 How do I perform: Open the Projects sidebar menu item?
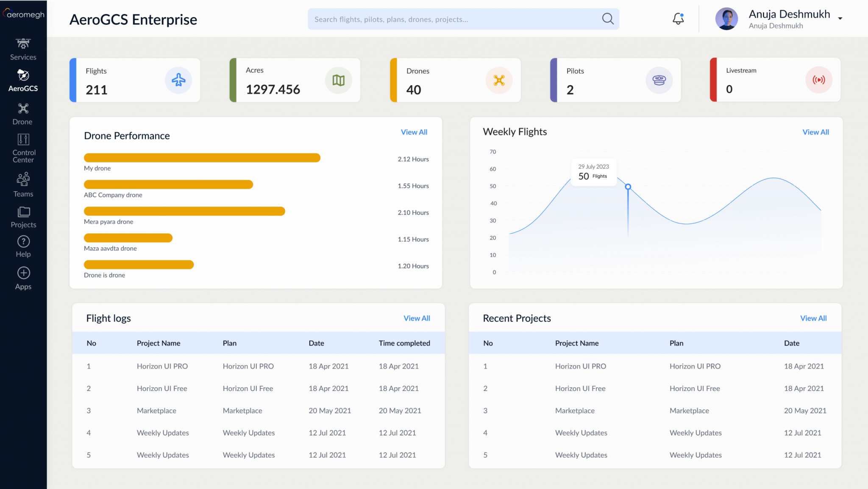pos(23,217)
